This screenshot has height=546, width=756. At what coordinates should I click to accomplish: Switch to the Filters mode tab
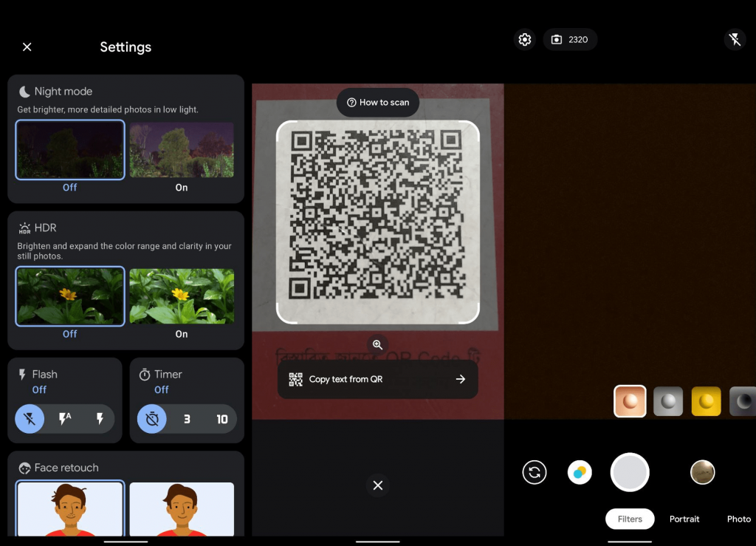coord(630,519)
